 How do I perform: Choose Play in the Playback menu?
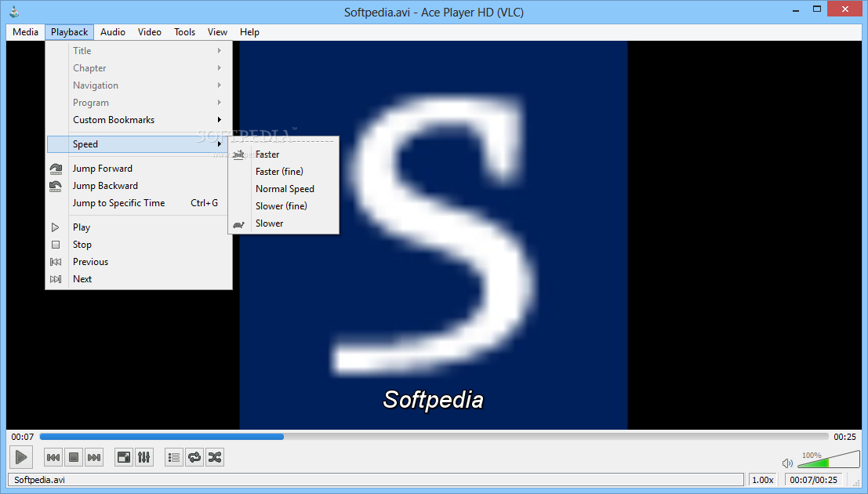tap(138, 227)
